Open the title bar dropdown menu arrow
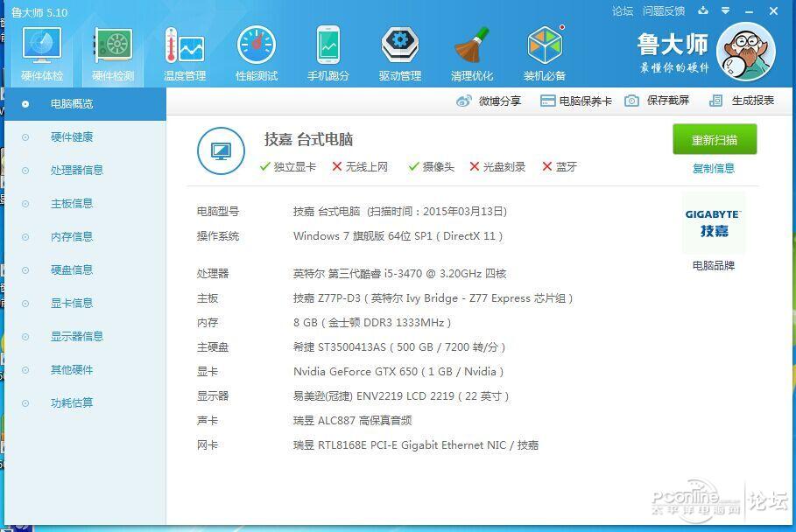Viewport: 796px width, 532px height. click(x=725, y=10)
